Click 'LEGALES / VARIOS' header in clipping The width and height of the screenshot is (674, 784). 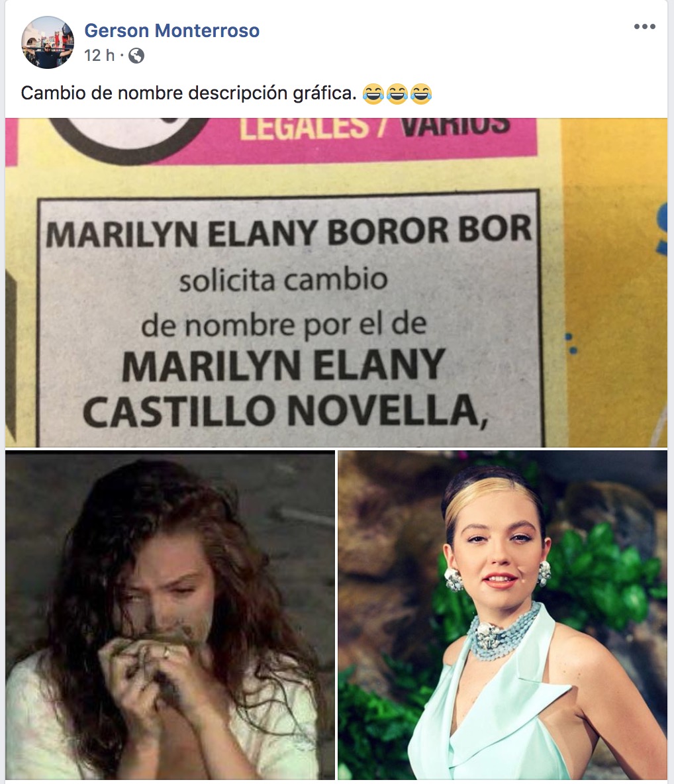point(375,128)
